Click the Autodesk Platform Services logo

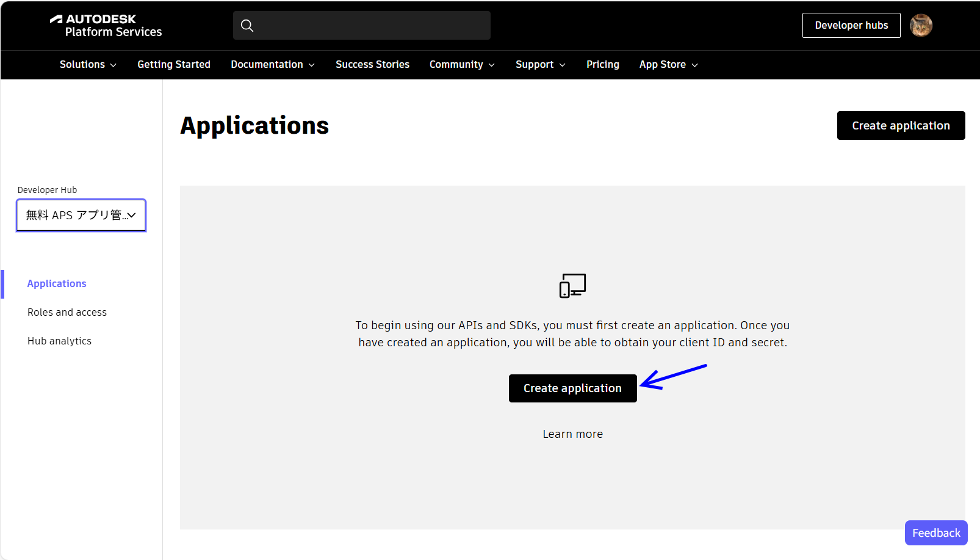coord(106,26)
